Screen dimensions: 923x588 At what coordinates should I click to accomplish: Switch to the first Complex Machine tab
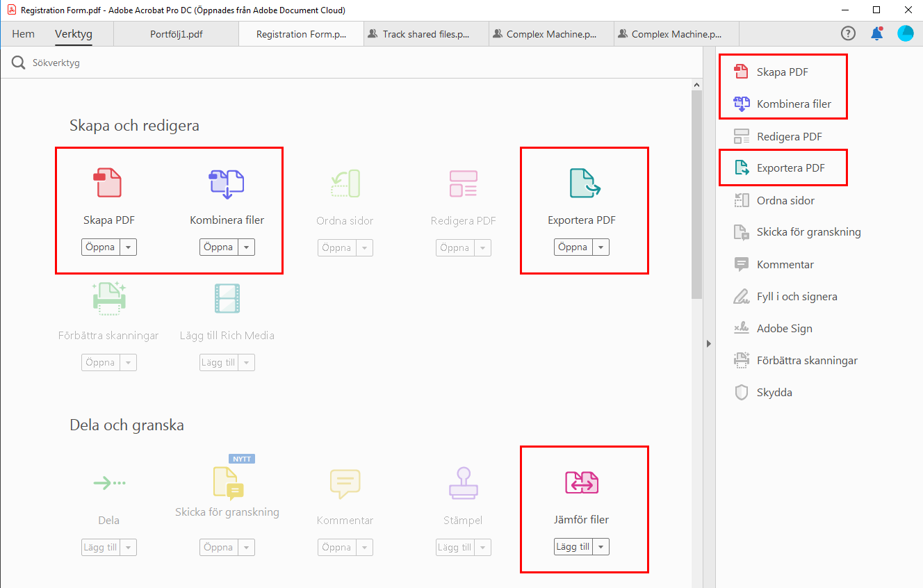(551, 34)
